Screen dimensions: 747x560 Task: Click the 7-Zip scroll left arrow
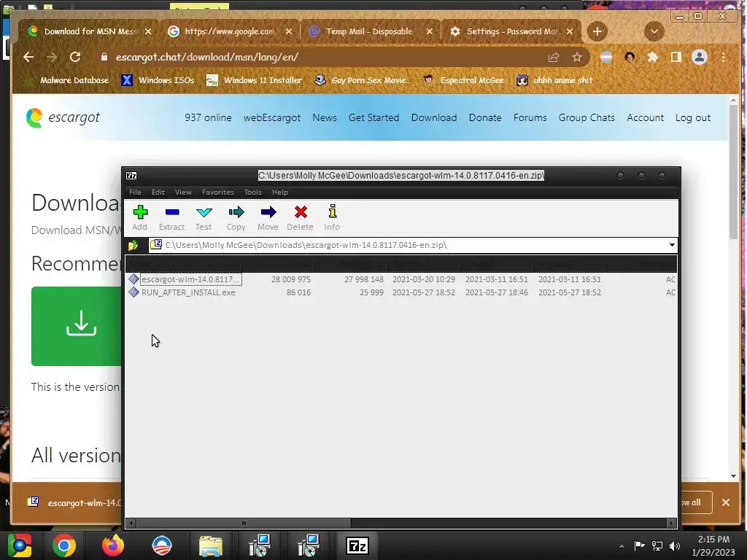pos(131,524)
